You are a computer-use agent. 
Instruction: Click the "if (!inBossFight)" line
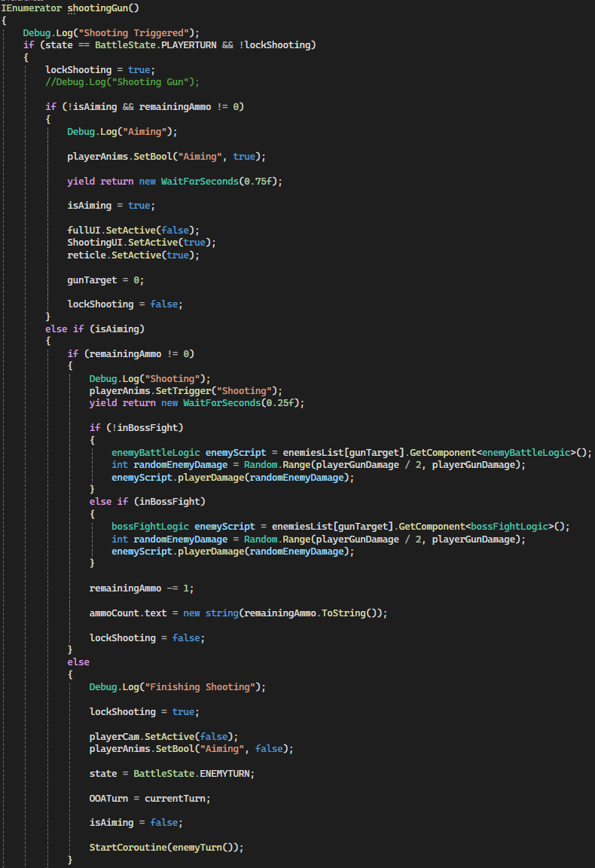coord(136,428)
